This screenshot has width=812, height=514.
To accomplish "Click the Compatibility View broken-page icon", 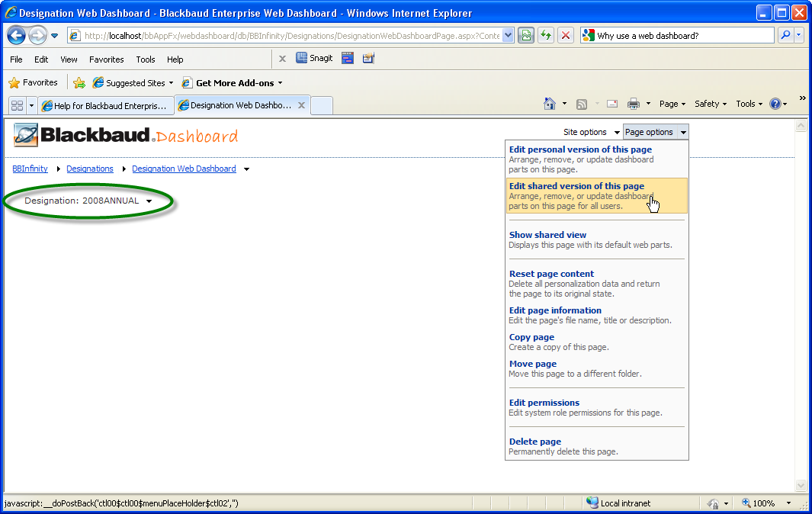I will point(526,36).
